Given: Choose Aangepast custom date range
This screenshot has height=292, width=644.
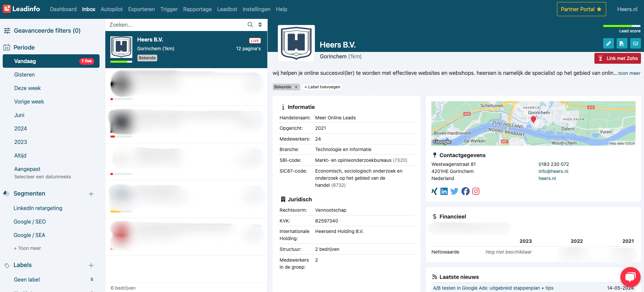Looking at the screenshot, I should point(27,169).
